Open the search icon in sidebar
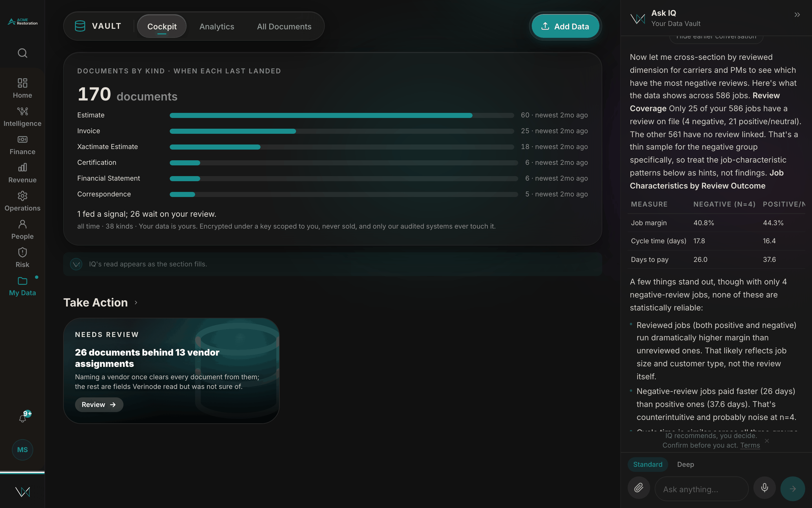 (x=23, y=53)
